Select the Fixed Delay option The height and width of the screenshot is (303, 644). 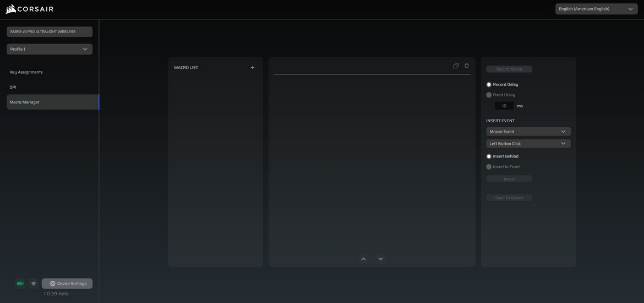click(x=489, y=95)
